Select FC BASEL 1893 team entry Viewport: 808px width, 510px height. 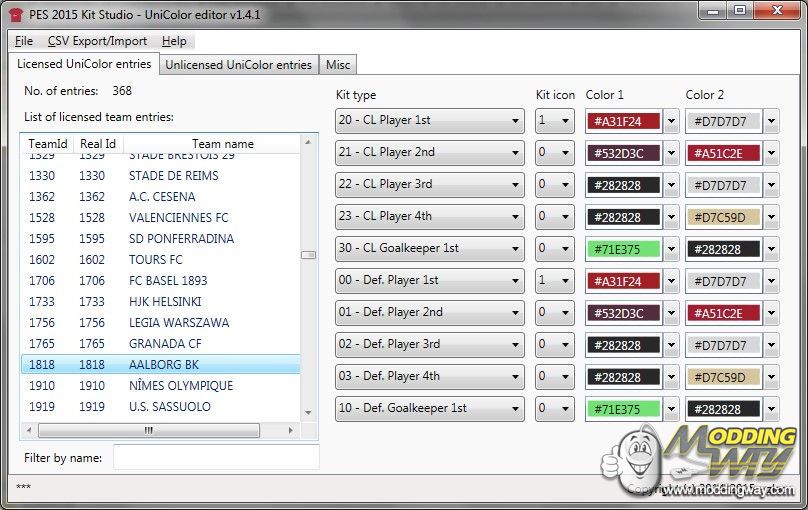tap(168, 281)
